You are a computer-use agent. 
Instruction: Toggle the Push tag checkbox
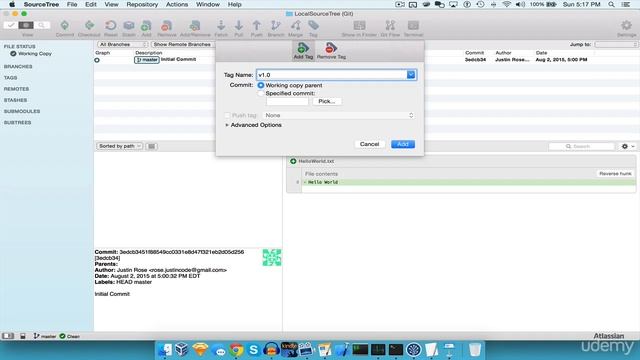point(227,116)
